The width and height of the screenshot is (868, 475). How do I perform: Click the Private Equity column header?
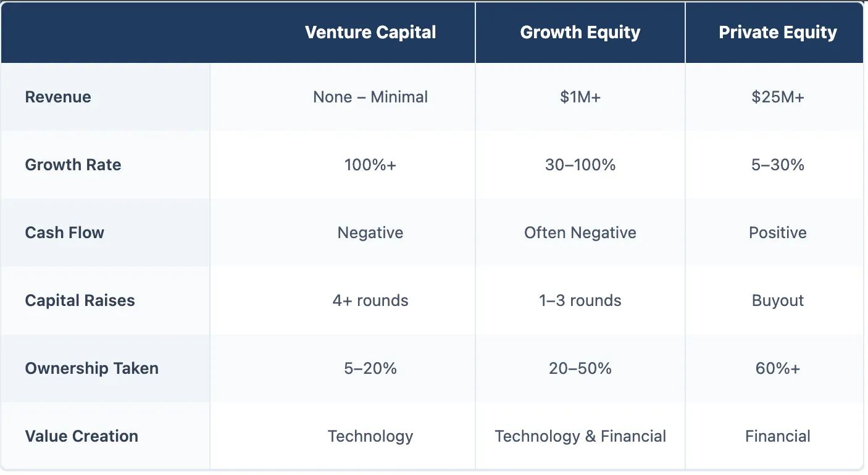point(778,32)
